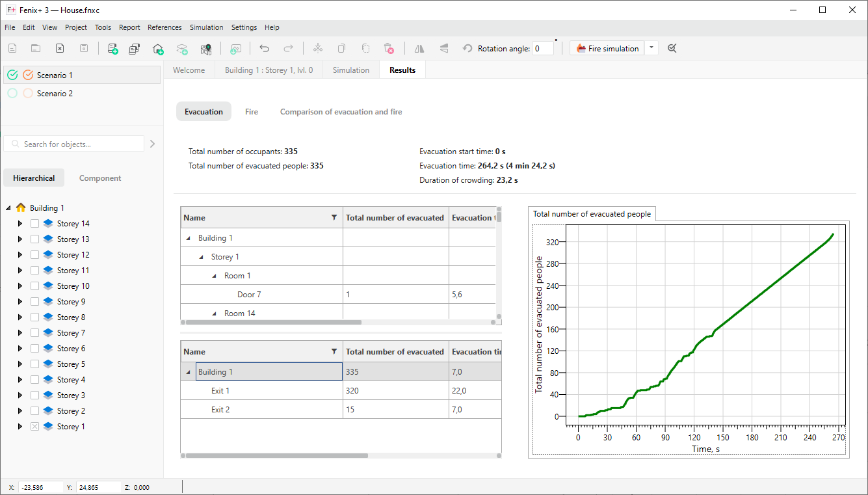Image resolution: width=868 pixels, height=495 pixels.
Task: Click the validation check icon beside Fire simulation
Action: (672, 48)
